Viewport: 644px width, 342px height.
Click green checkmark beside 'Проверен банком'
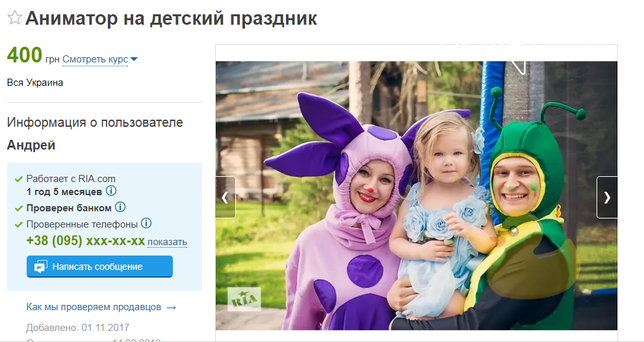click(18, 209)
